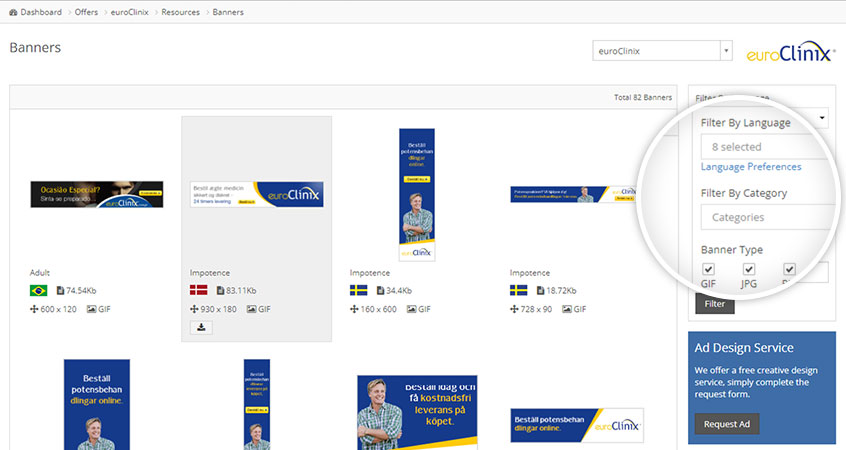Image resolution: width=846 pixels, height=450 pixels.
Task: Click Impotence label above Denmark flag
Action: [x=210, y=272]
